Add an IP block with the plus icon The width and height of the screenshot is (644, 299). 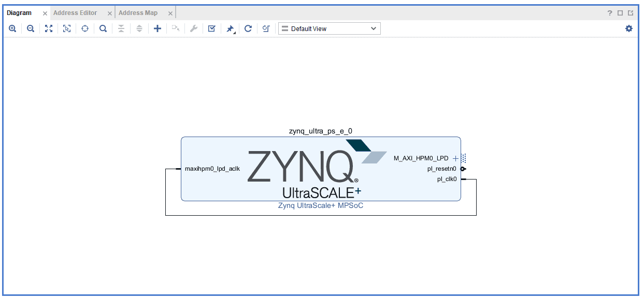[158, 29]
